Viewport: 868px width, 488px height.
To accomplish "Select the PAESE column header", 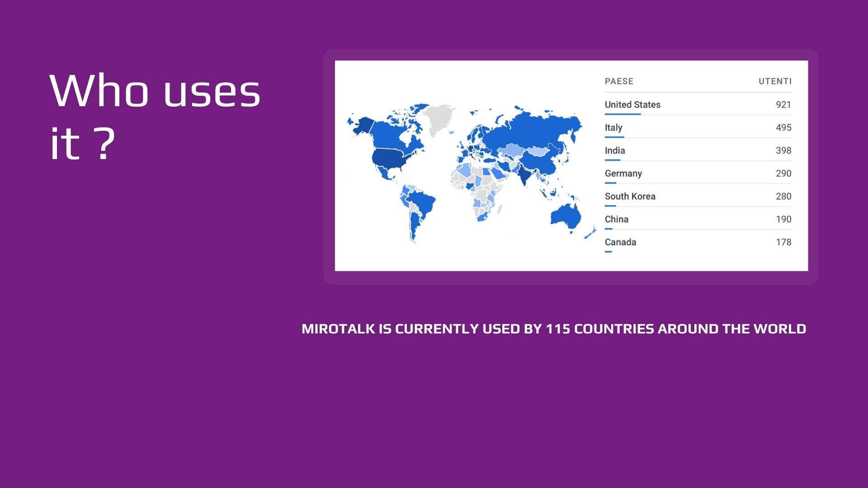I will (x=619, y=81).
